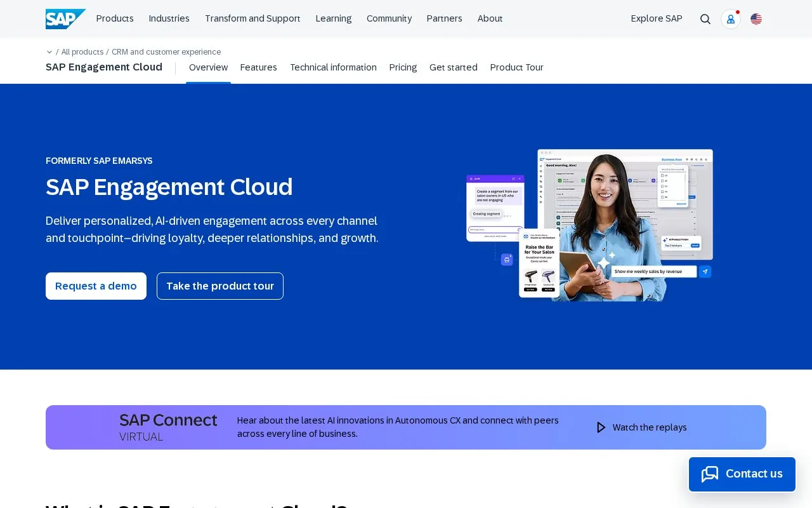
Task: Select the Overview tab
Action: click(x=208, y=67)
